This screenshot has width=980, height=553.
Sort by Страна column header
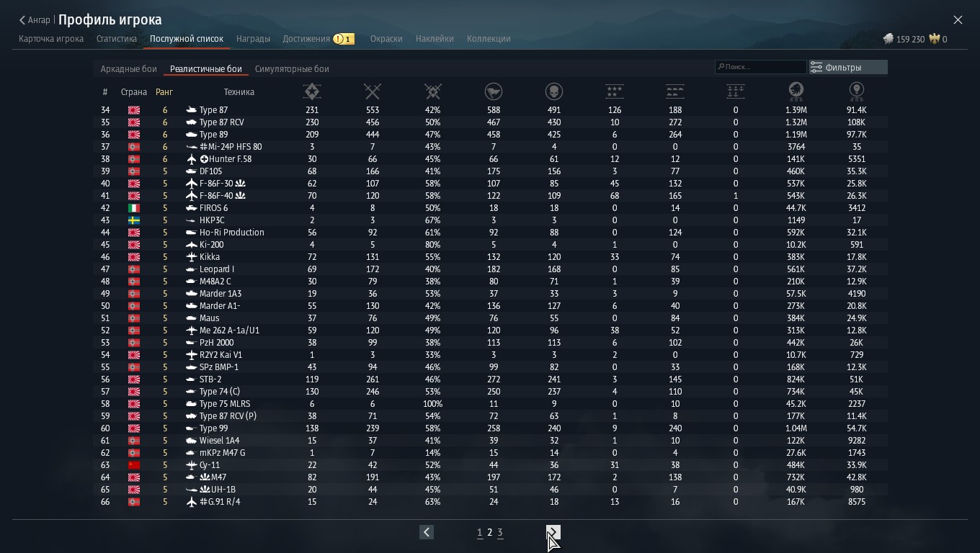(x=134, y=92)
